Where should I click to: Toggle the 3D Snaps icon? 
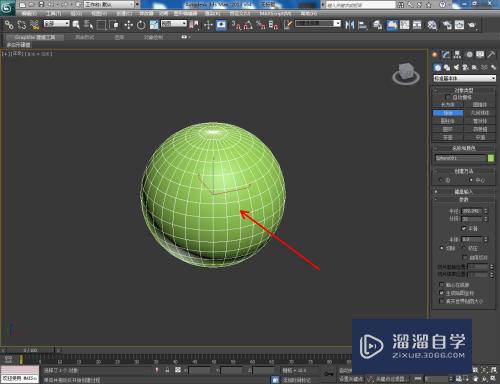coord(236,25)
